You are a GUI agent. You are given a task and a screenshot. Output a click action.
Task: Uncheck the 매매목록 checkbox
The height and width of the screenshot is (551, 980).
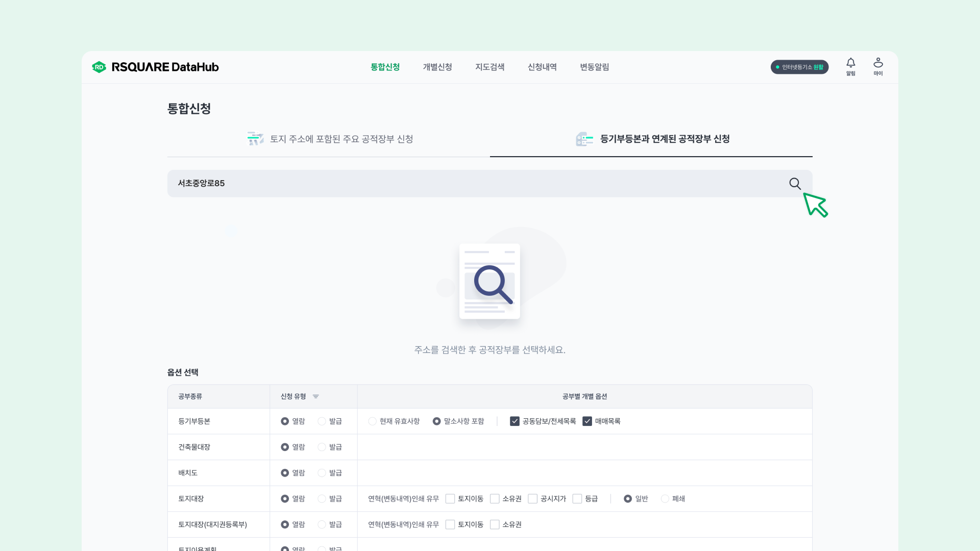[587, 421]
